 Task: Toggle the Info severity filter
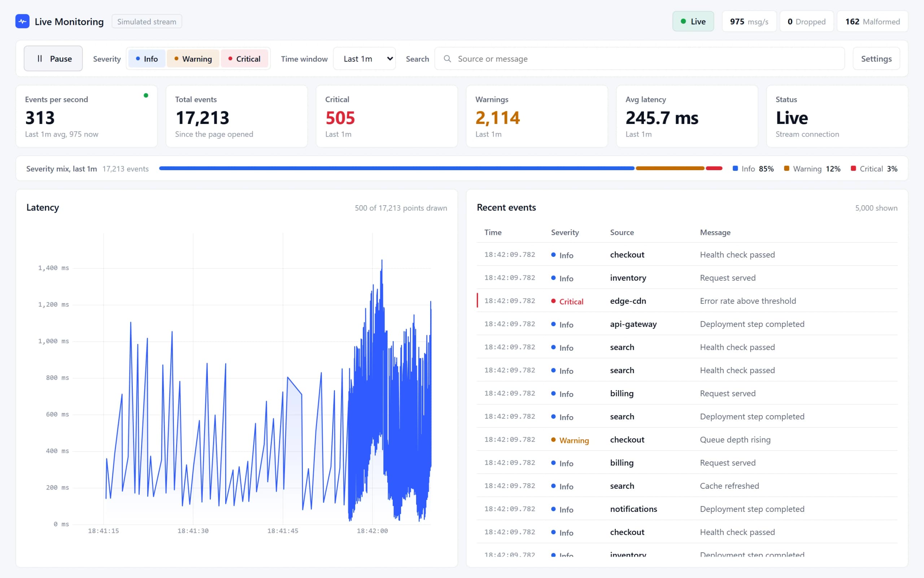point(147,59)
